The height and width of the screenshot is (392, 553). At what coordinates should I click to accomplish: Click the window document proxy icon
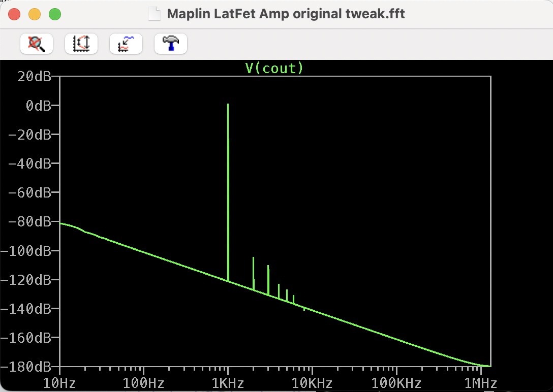pyautogui.click(x=155, y=14)
